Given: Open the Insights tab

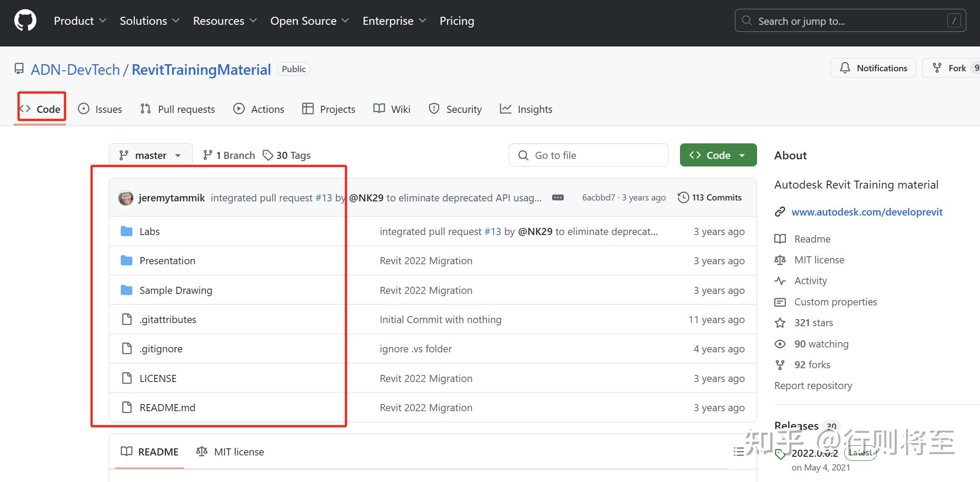Looking at the screenshot, I should tap(526, 109).
